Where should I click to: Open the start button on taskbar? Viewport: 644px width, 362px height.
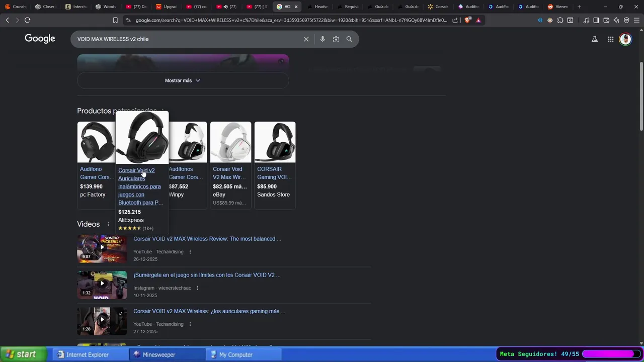(x=23, y=354)
